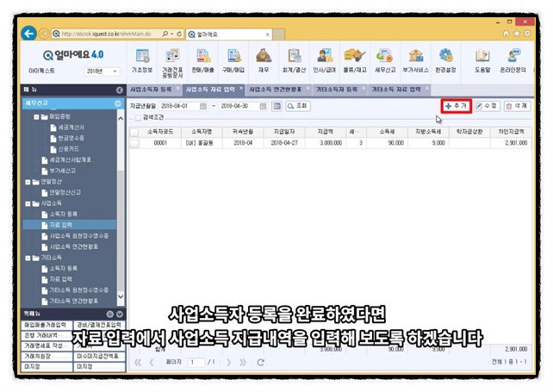Click the browser refresh icon in address bar
Viewport: 553px width, 392px height.
click(x=179, y=34)
